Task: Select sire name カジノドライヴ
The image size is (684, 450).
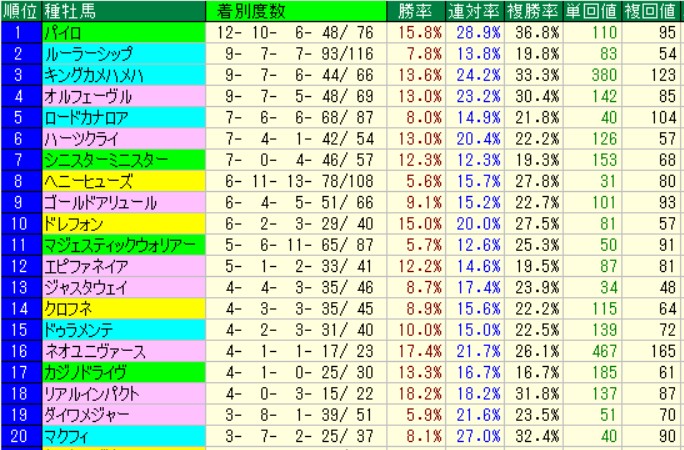Action: [x=85, y=373]
